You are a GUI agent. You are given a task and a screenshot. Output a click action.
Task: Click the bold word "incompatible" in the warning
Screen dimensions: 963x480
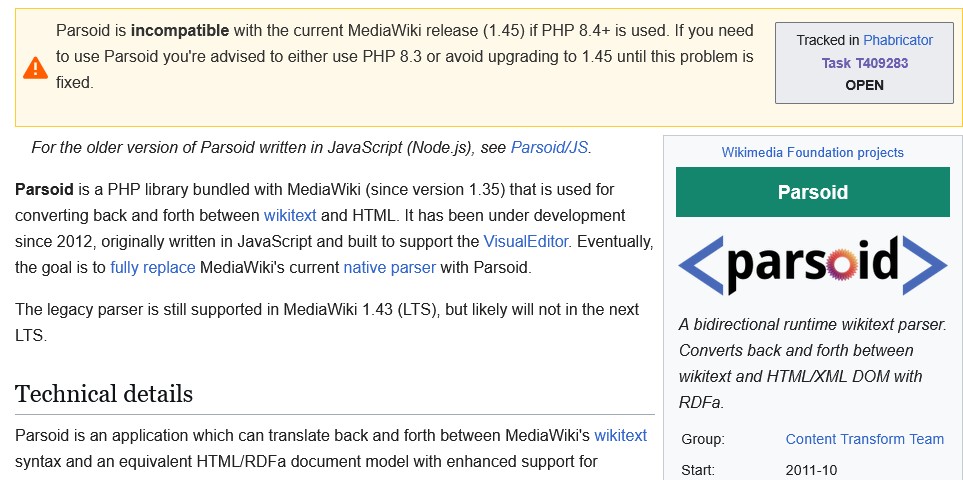pos(179,31)
